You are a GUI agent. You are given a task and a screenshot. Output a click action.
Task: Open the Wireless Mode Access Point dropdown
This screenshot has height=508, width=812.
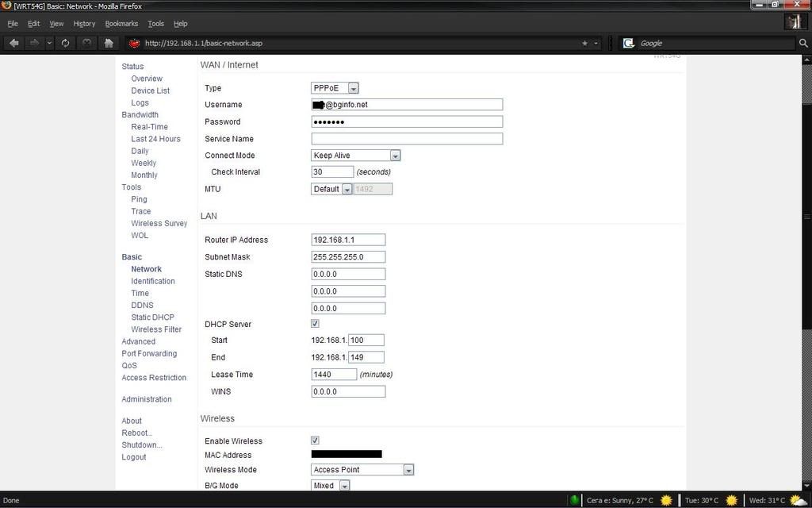[362, 470]
